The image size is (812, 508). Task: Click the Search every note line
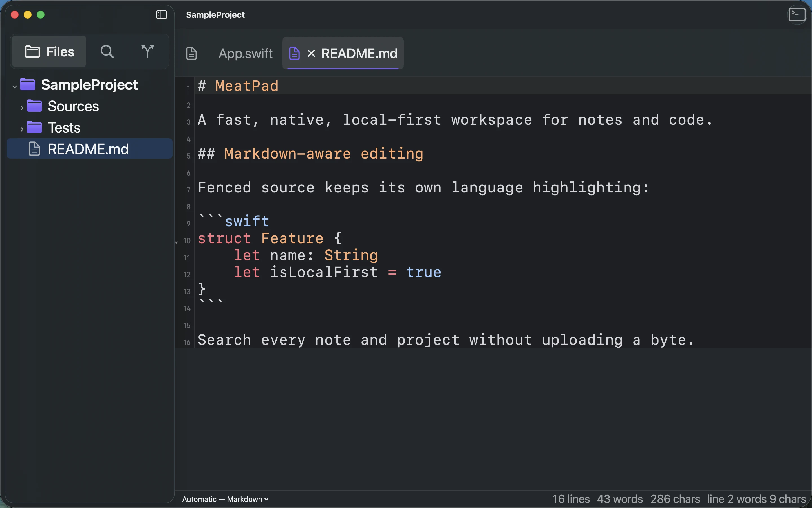446,340
